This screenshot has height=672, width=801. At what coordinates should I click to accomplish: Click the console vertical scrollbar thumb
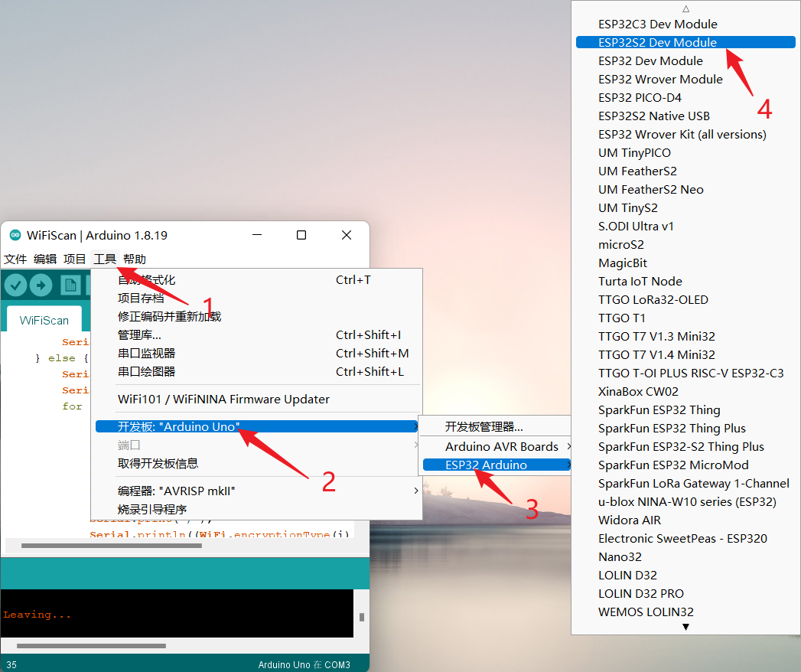click(x=362, y=618)
